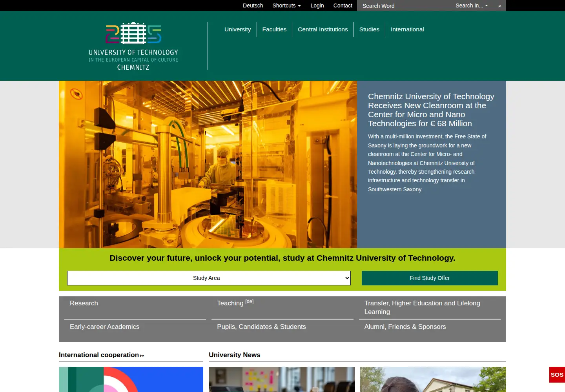Open the Faculties menu

click(274, 29)
